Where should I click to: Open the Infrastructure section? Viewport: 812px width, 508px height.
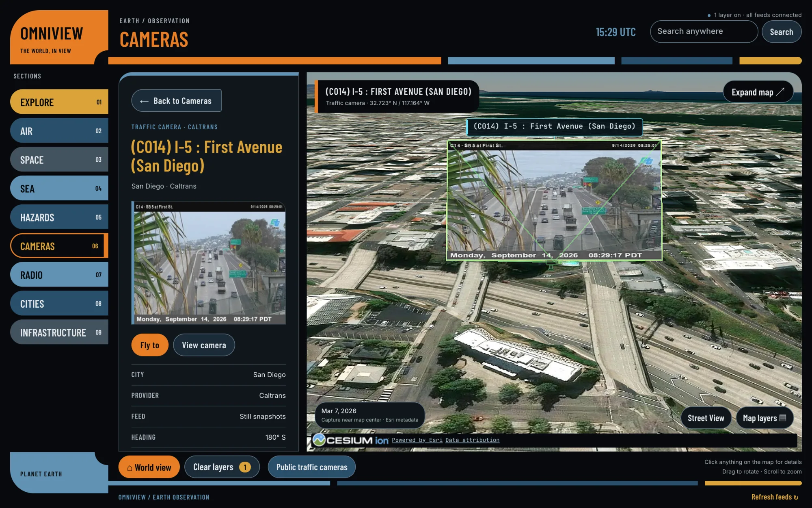pyautogui.click(x=59, y=332)
